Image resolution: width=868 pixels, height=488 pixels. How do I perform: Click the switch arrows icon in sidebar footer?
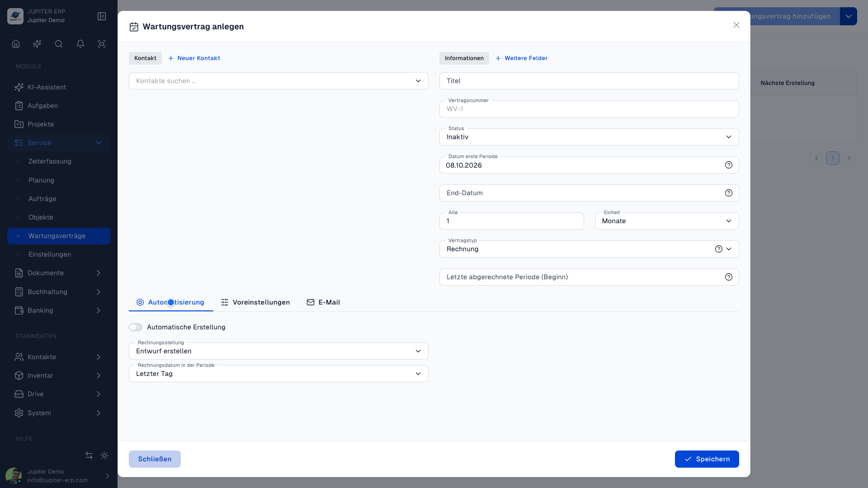coord(89,455)
